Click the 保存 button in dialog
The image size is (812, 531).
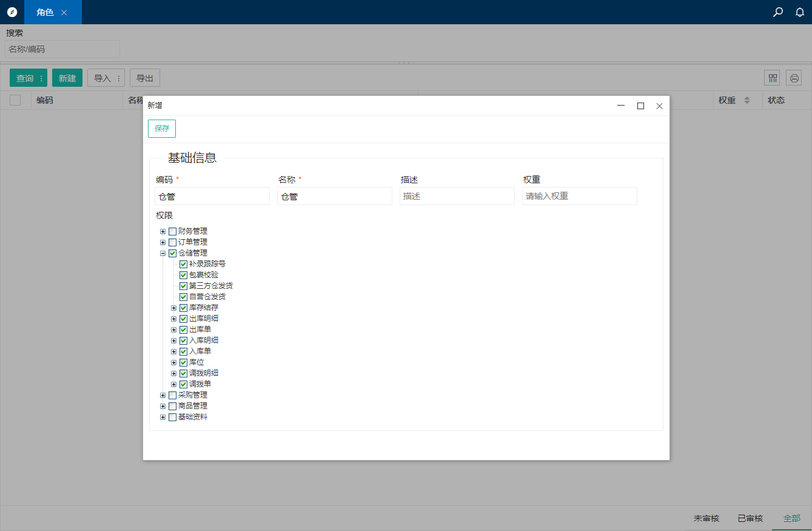(162, 129)
